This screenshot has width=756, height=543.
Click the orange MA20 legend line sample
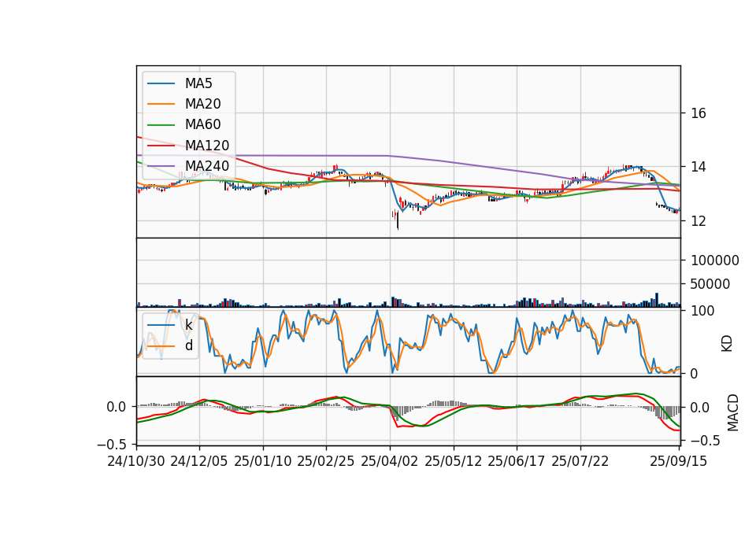pyautogui.click(x=161, y=104)
